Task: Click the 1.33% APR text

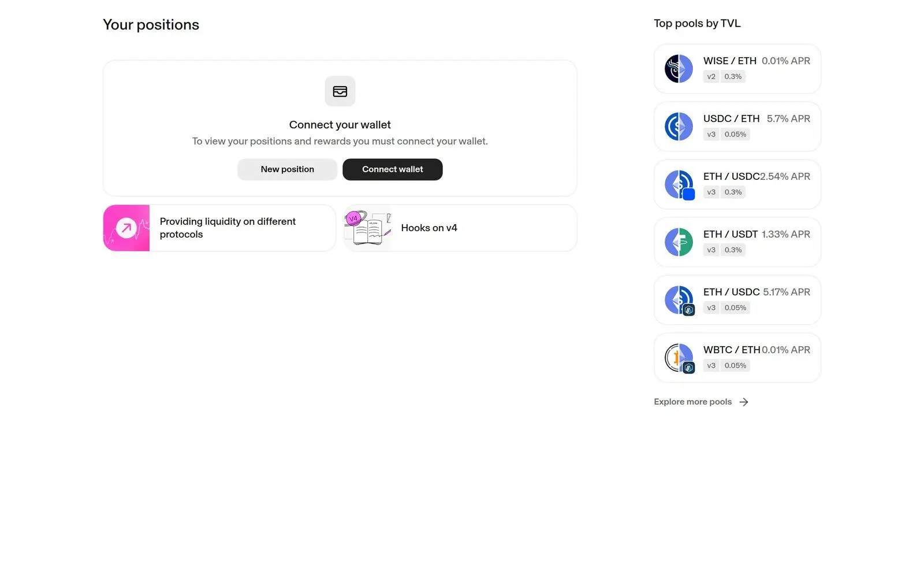Action: coord(785,234)
